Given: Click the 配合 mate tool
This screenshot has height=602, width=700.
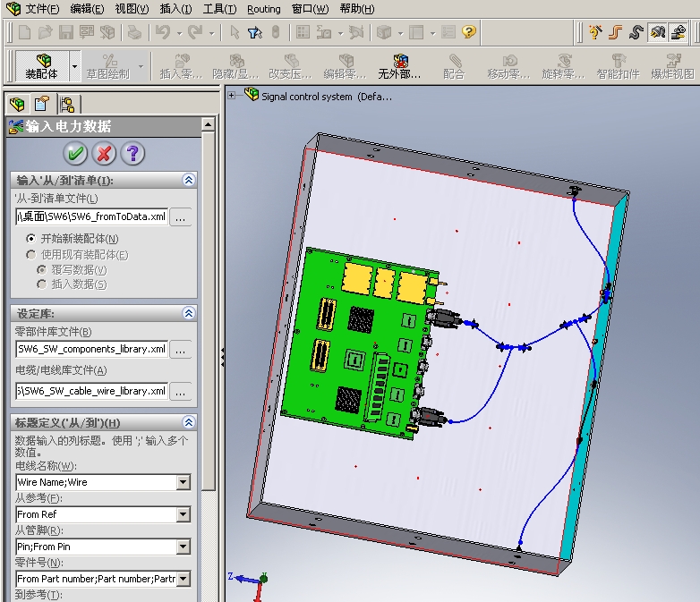Looking at the screenshot, I should tap(454, 66).
